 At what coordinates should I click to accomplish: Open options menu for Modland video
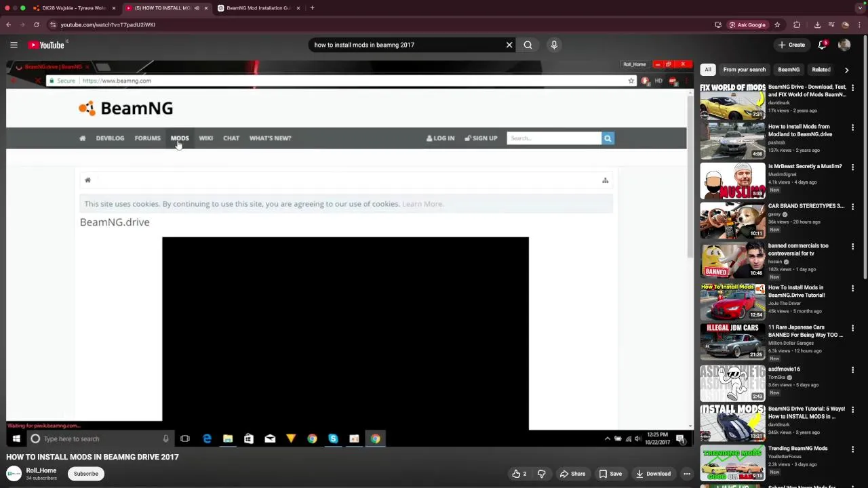pos(852,127)
